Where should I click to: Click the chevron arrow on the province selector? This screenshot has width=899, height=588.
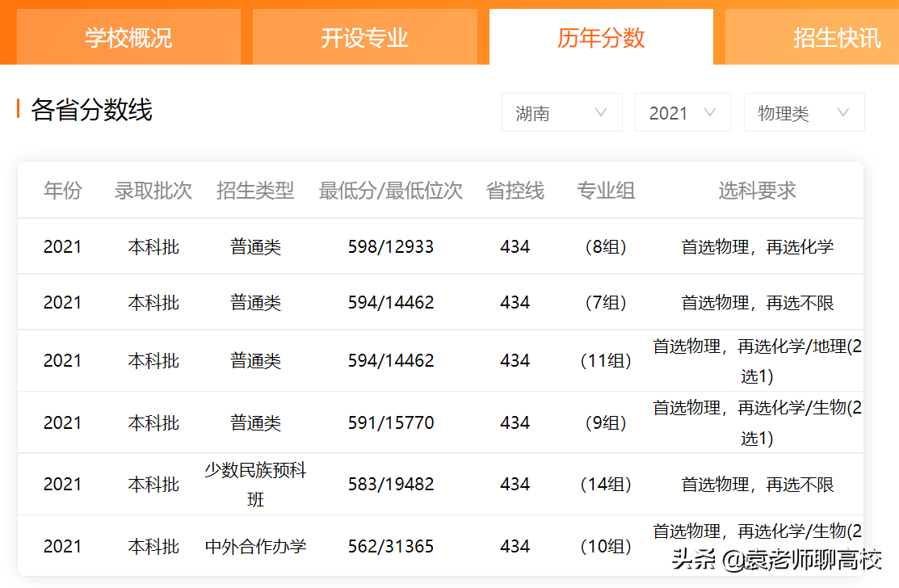pos(602,112)
